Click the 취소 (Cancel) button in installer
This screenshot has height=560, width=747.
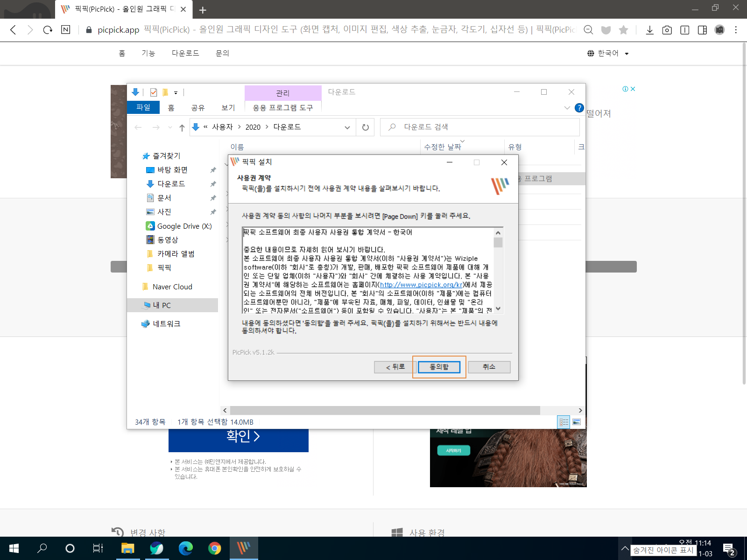(x=489, y=367)
